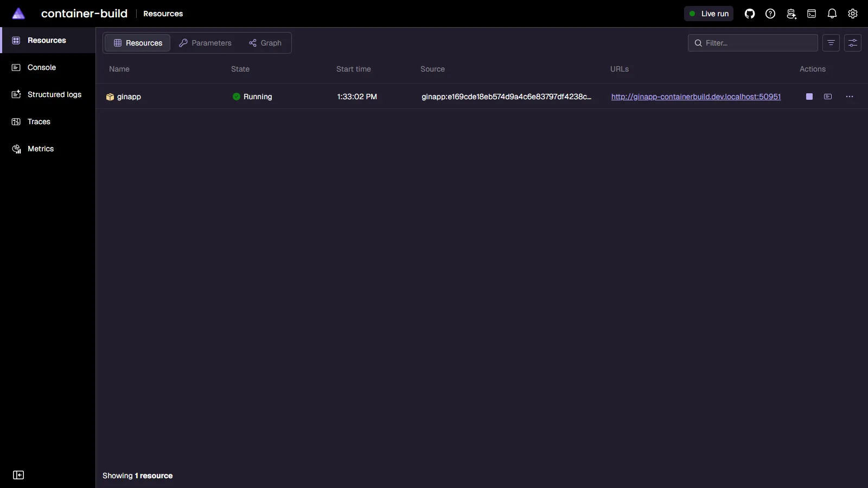
Task: Collapse the sidebar navigation panel
Action: tap(18, 475)
